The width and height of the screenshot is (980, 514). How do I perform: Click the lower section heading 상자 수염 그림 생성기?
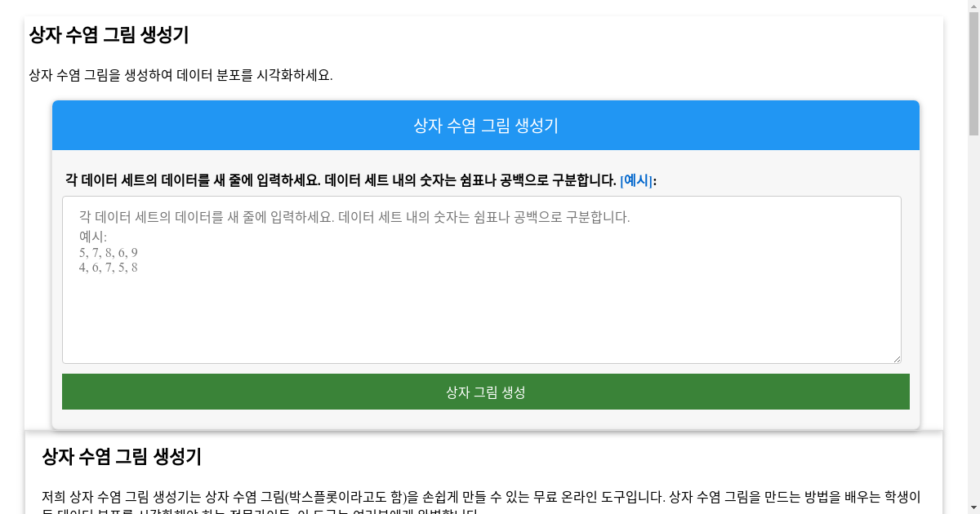(122, 457)
